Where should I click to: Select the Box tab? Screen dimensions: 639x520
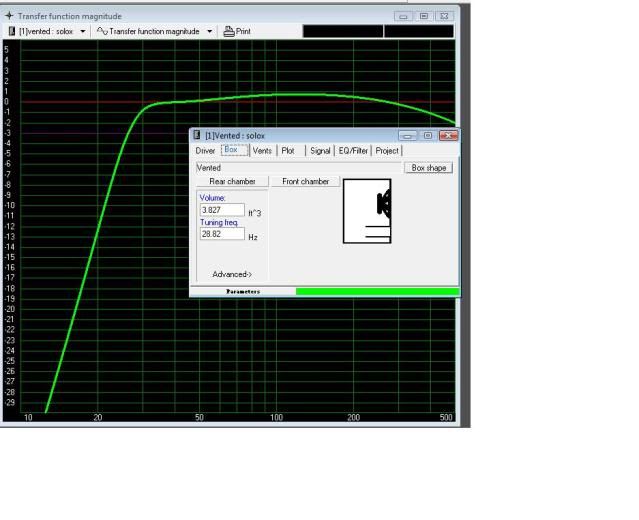(234, 150)
